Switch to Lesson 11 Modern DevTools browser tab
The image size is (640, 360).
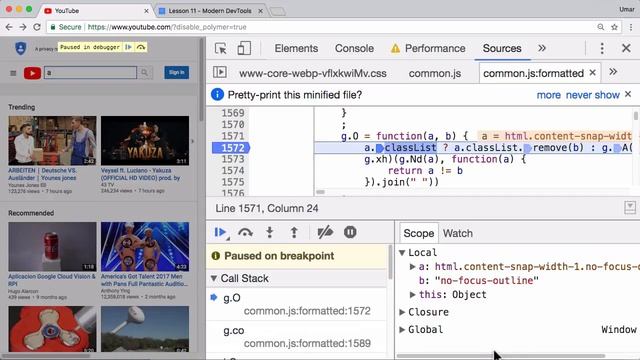pyautogui.click(x=210, y=11)
